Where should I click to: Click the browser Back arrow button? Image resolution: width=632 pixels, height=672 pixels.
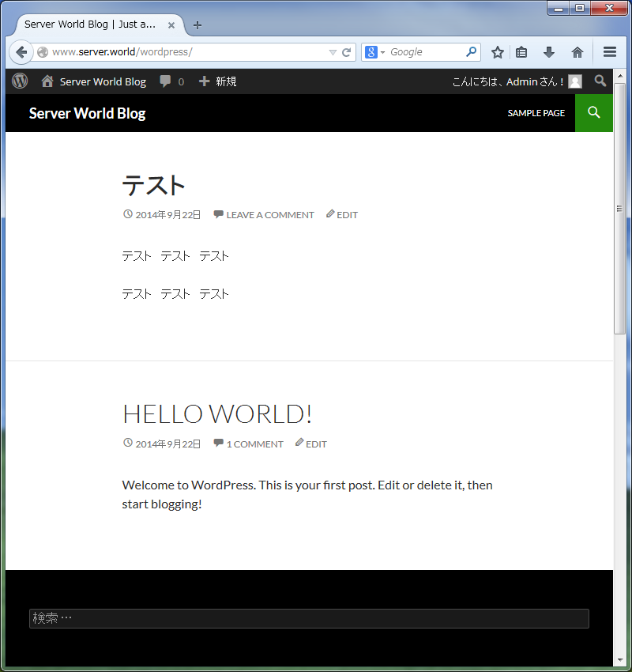(21, 52)
